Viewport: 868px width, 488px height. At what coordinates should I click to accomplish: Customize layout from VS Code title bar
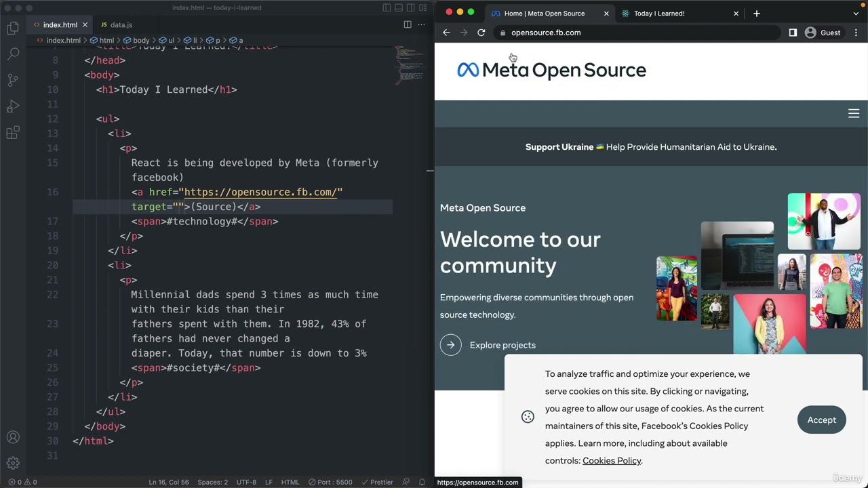[x=423, y=8]
